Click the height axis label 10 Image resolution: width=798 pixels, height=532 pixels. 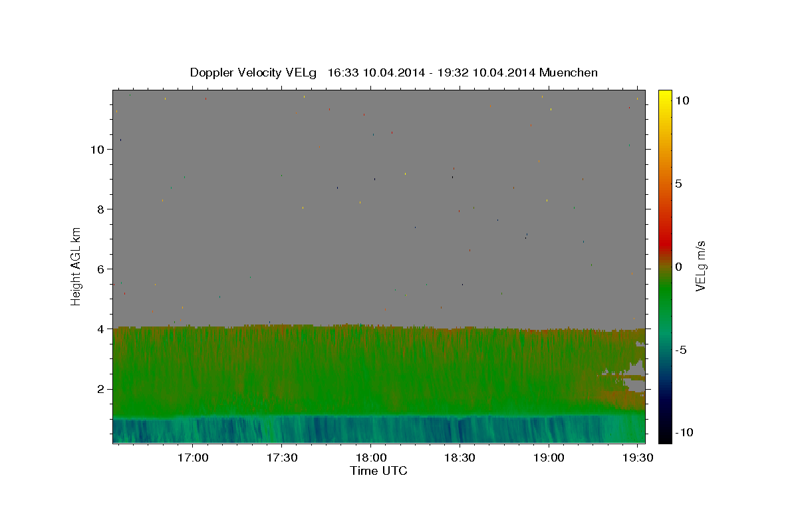coord(97,150)
